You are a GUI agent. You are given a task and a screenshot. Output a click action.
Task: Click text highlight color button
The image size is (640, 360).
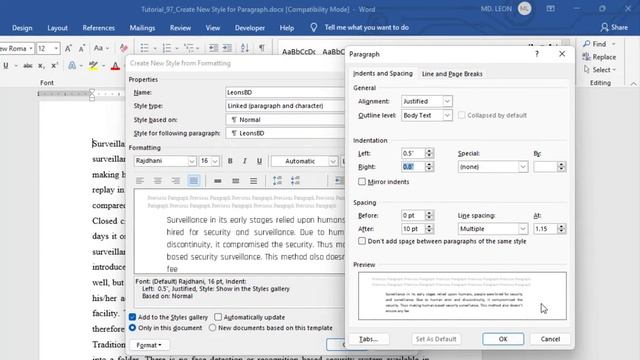(x=93, y=66)
